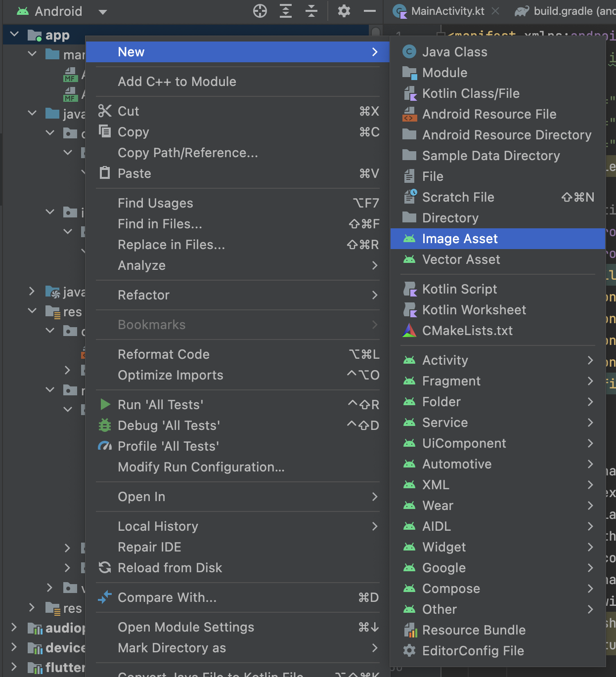This screenshot has height=677, width=616.
Task: Open the Refactor submenu
Action: [238, 295]
